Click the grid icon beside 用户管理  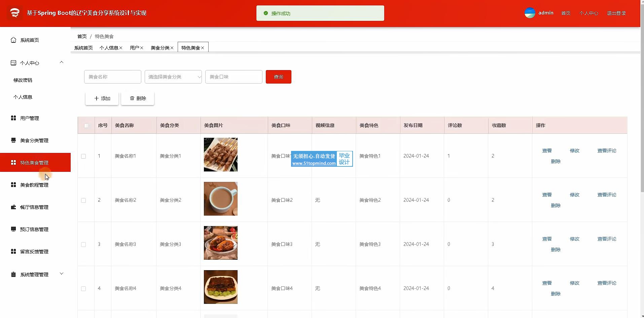click(13, 118)
